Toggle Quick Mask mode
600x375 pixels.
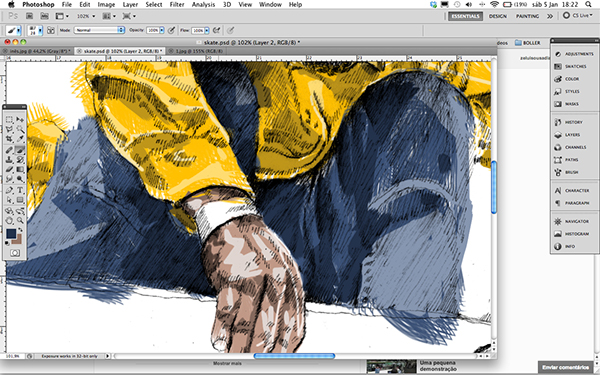coord(15,253)
